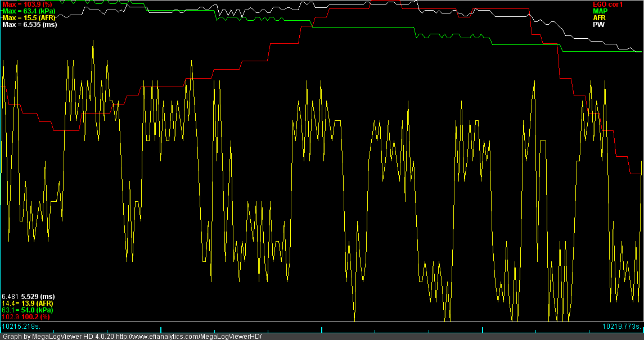Click the EGO cor1 legend label
The image size is (644, 340).
pyautogui.click(x=608, y=4)
